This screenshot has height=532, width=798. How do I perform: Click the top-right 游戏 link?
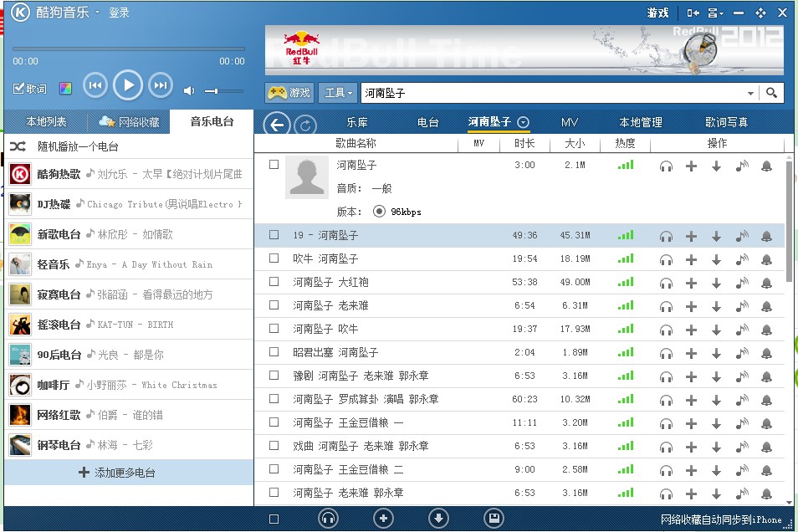click(657, 13)
